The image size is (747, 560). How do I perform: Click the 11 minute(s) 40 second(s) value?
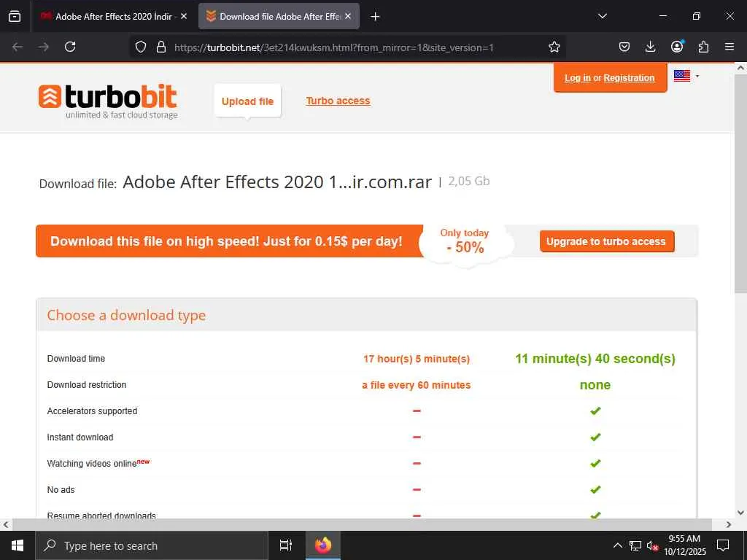(x=595, y=359)
